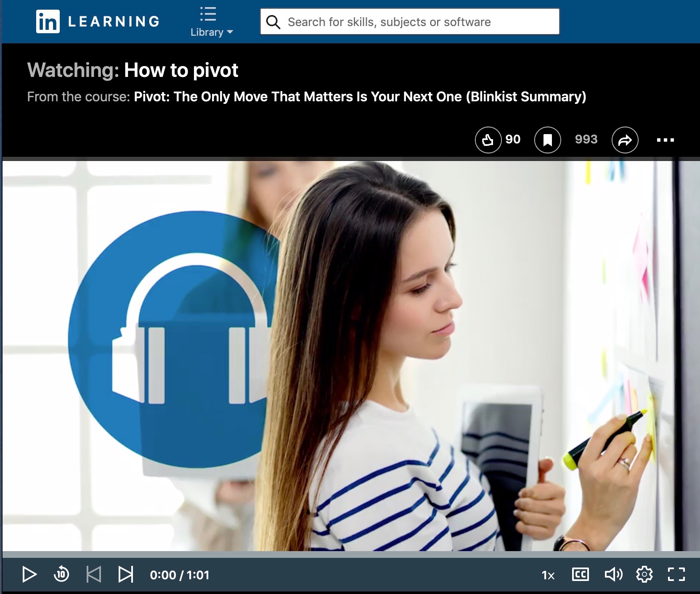The image size is (700, 594).
Task: Click the magnifying glass search icon
Action: pos(273,22)
